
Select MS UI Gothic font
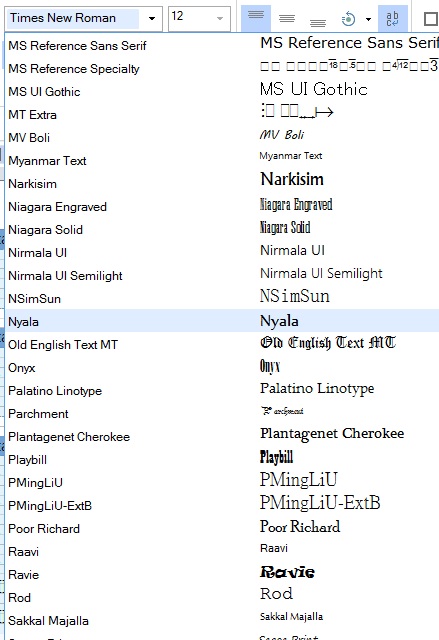point(222,91)
